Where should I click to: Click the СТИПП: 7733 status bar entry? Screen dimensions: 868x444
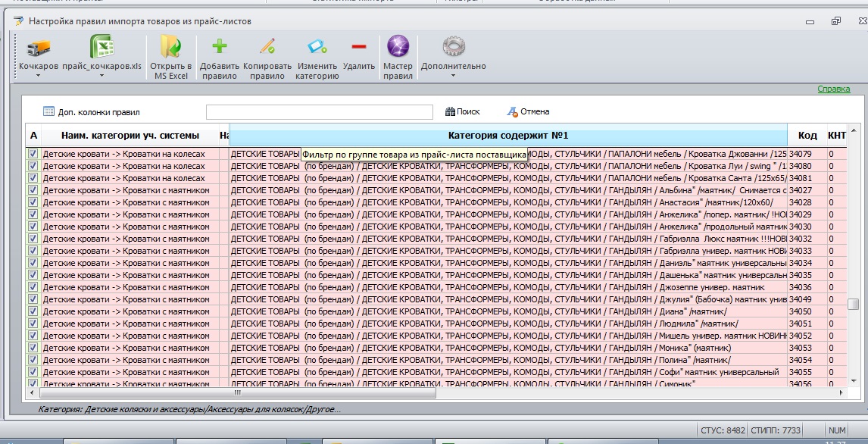pos(776,430)
